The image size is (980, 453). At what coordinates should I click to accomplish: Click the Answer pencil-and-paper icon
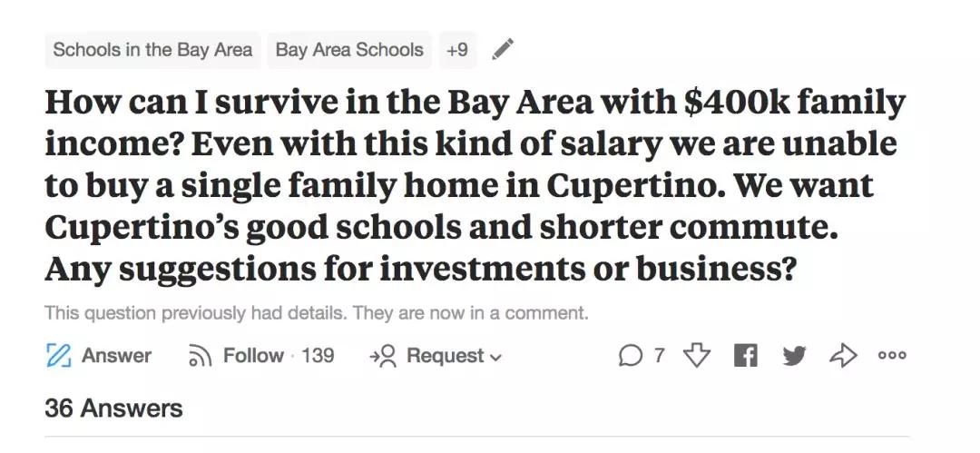coord(58,356)
